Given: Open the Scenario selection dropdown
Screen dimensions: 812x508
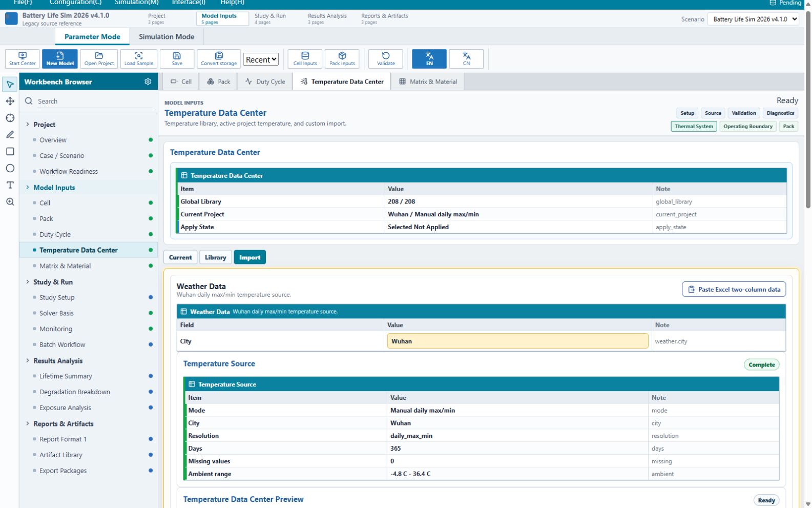Looking at the screenshot, I should click(753, 19).
